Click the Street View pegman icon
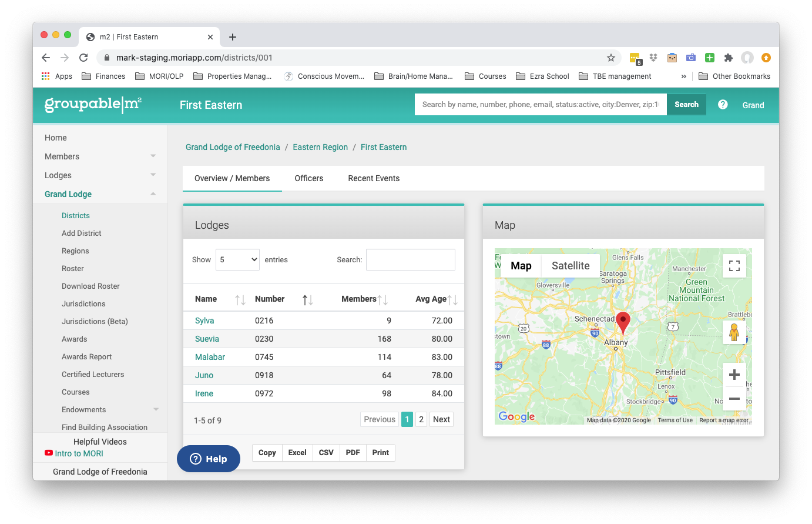 tap(734, 332)
